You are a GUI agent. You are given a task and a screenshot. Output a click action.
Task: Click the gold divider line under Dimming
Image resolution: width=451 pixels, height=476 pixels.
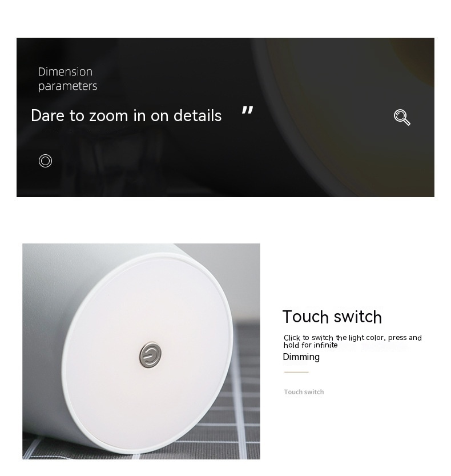point(296,372)
